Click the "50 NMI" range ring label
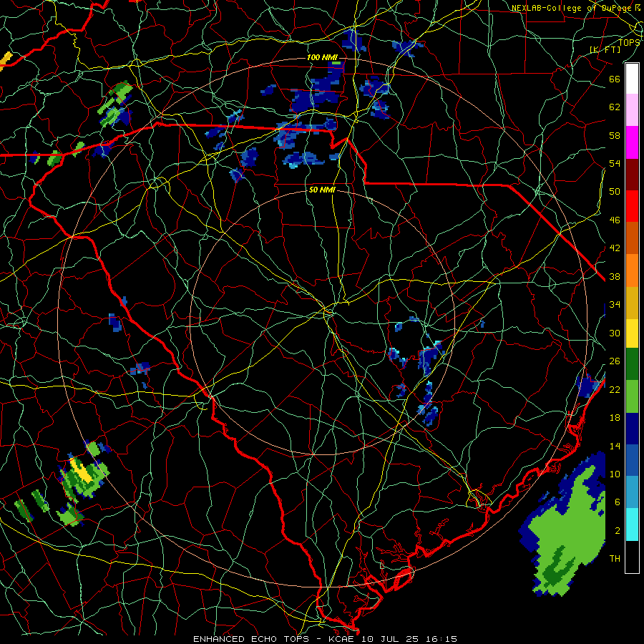Image resolution: width=644 pixels, height=644 pixels. pos(322,190)
